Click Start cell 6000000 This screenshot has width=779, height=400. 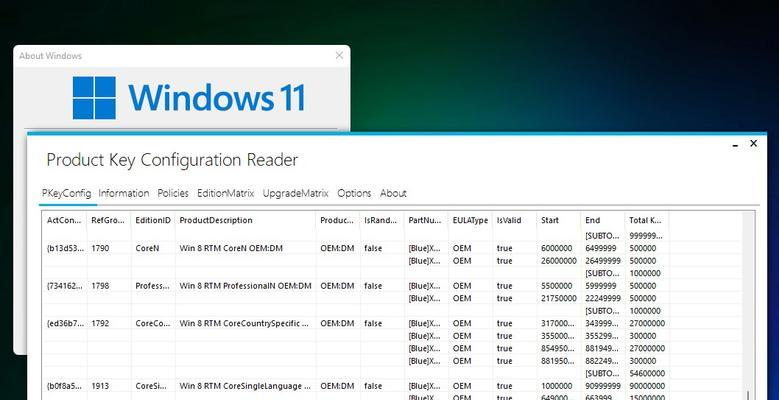pos(556,248)
